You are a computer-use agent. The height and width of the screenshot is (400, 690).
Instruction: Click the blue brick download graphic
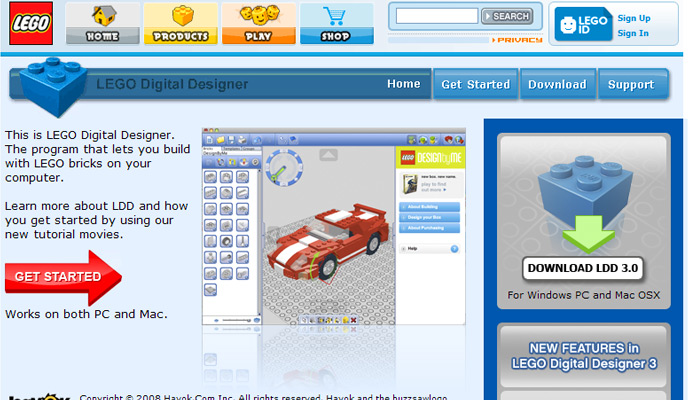click(584, 204)
